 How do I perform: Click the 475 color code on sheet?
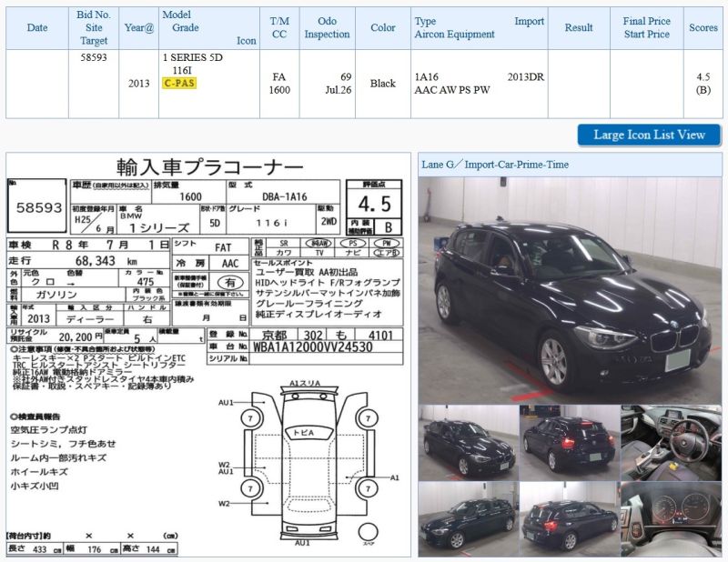146,281
